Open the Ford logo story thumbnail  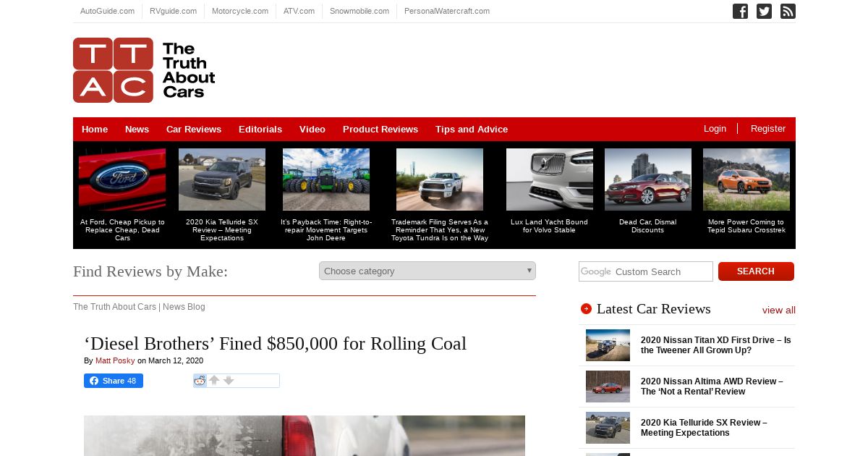pos(122,180)
